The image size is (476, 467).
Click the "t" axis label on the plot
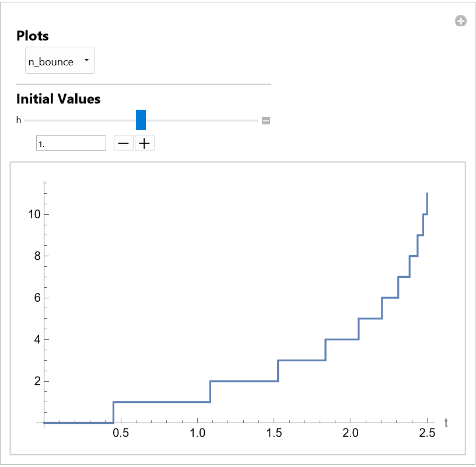click(x=446, y=422)
